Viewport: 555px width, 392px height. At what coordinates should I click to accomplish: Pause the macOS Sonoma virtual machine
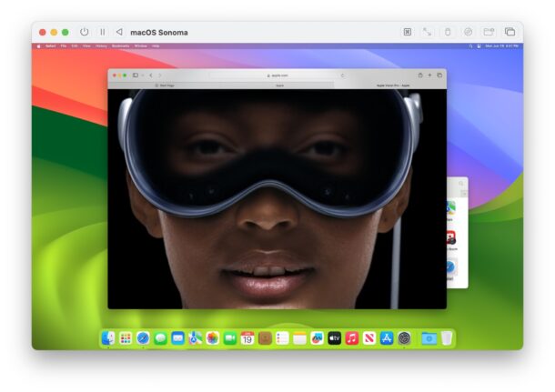point(102,32)
